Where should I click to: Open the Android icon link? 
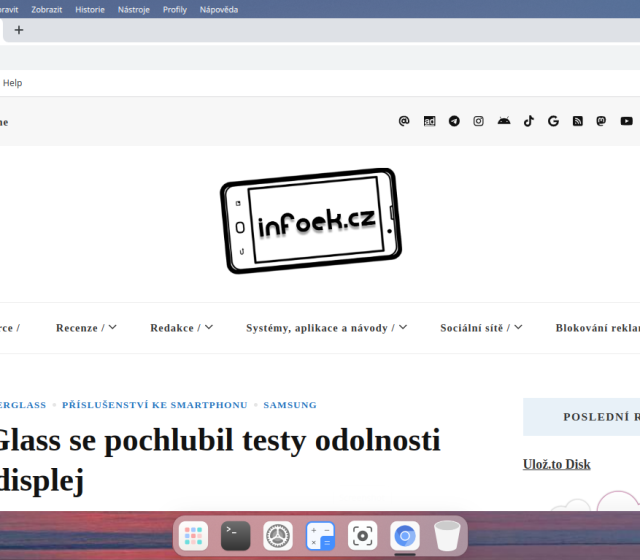click(503, 121)
